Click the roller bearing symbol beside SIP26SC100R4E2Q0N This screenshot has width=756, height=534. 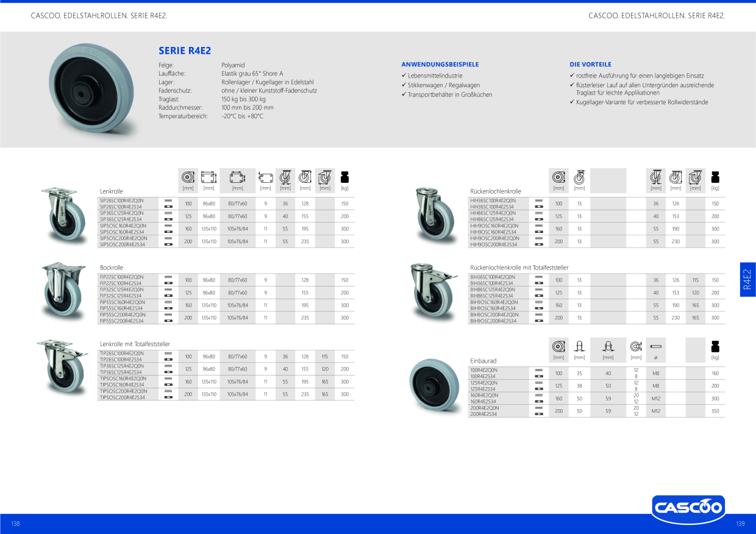[169, 201]
